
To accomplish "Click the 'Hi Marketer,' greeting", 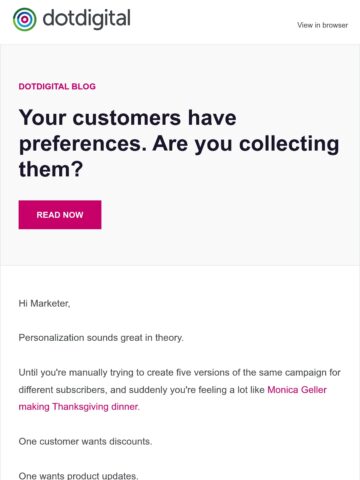I will 44,303.
